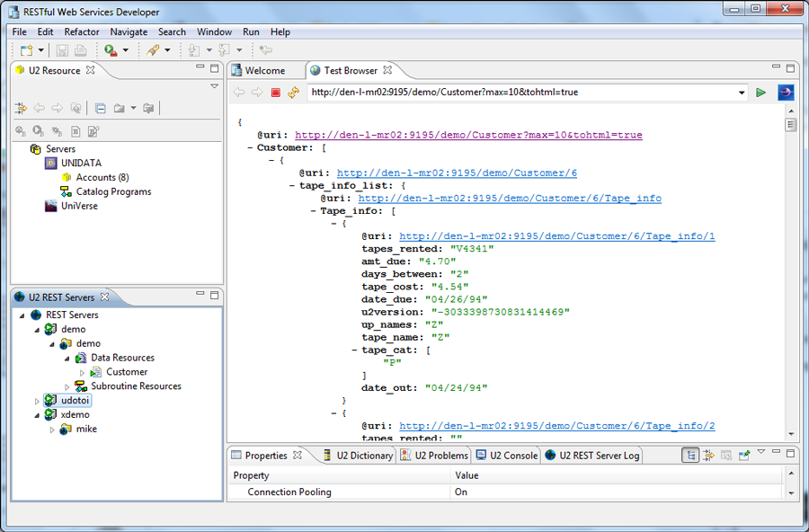This screenshot has width=809, height=532.
Task: Click the BASIC run icon in U2 Resource second row
Action: [38, 131]
